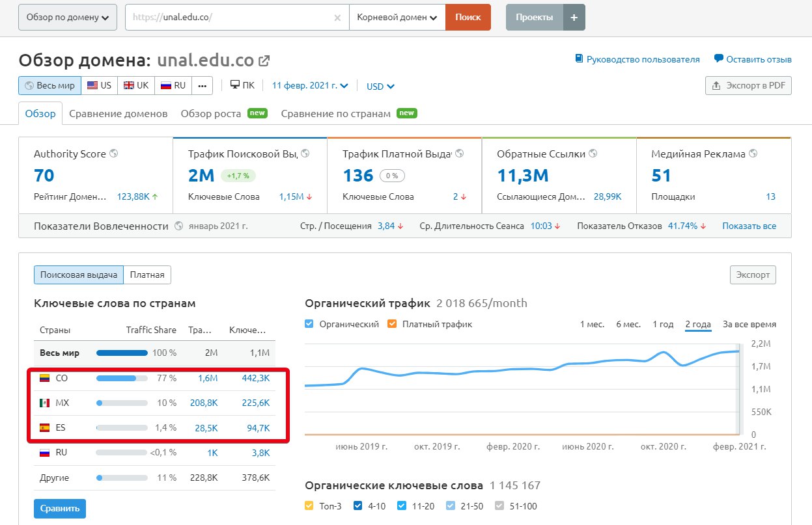Toggle Топ-3 keywords checkbox
The height and width of the screenshot is (525, 812).
tap(309, 506)
